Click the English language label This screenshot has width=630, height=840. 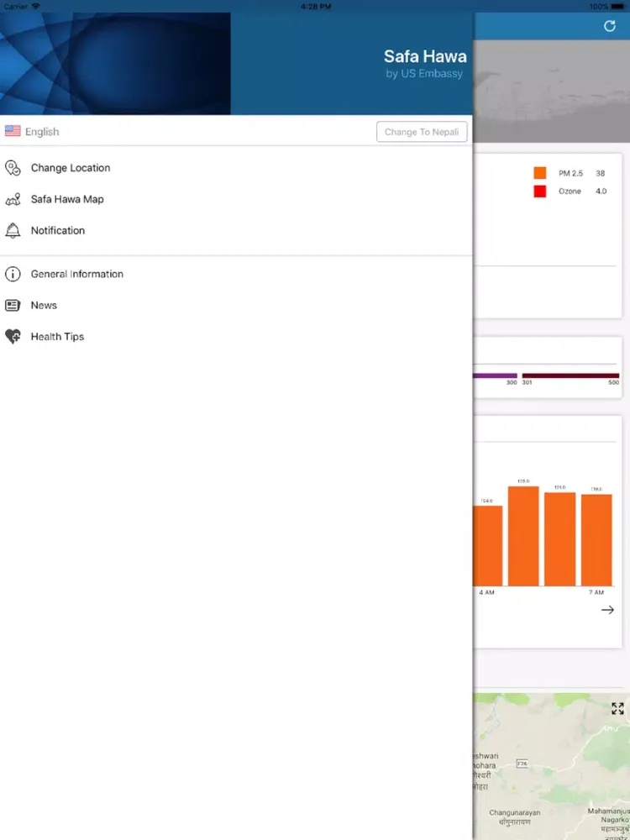point(42,132)
